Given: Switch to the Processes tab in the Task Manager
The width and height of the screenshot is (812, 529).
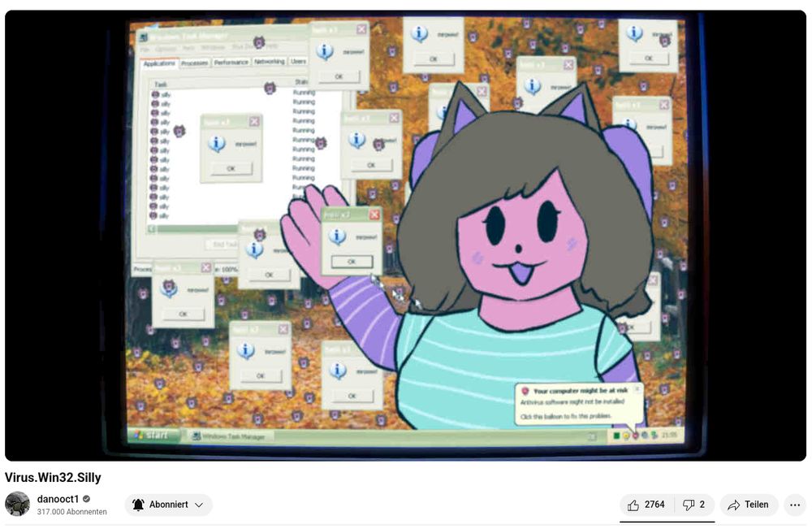Looking at the screenshot, I should pyautogui.click(x=195, y=63).
